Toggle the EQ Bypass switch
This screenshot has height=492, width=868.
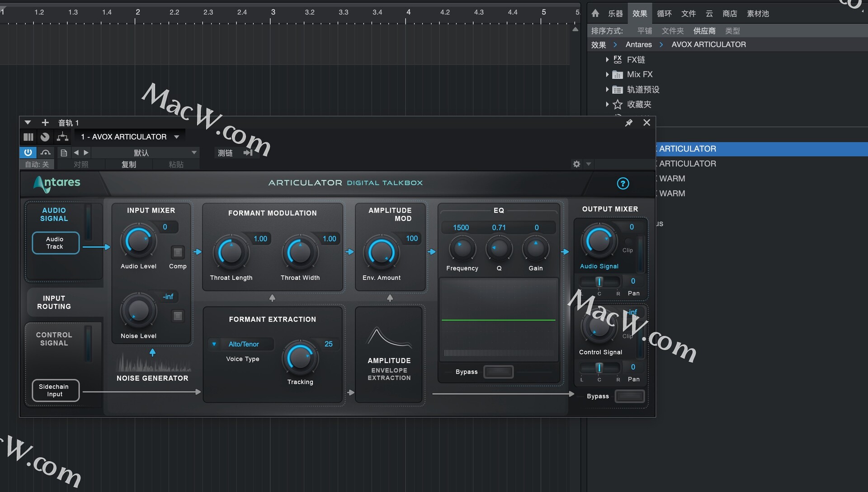(x=499, y=372)
